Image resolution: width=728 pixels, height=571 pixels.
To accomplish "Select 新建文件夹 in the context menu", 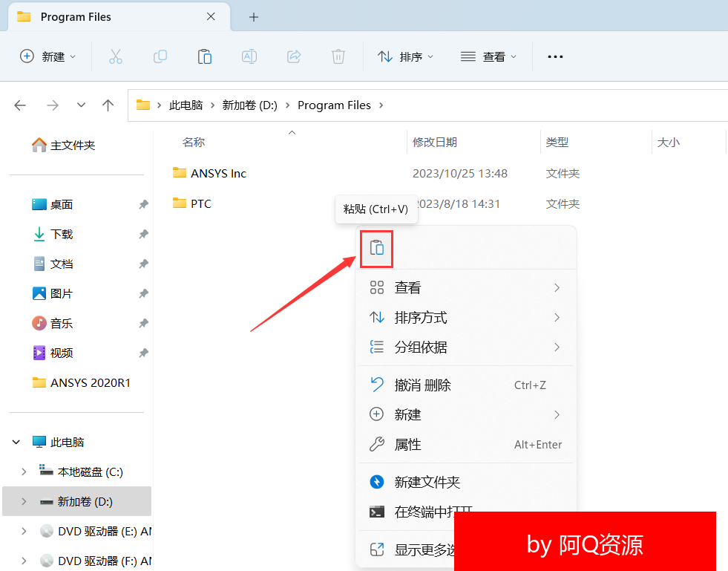I will (427, 482).
